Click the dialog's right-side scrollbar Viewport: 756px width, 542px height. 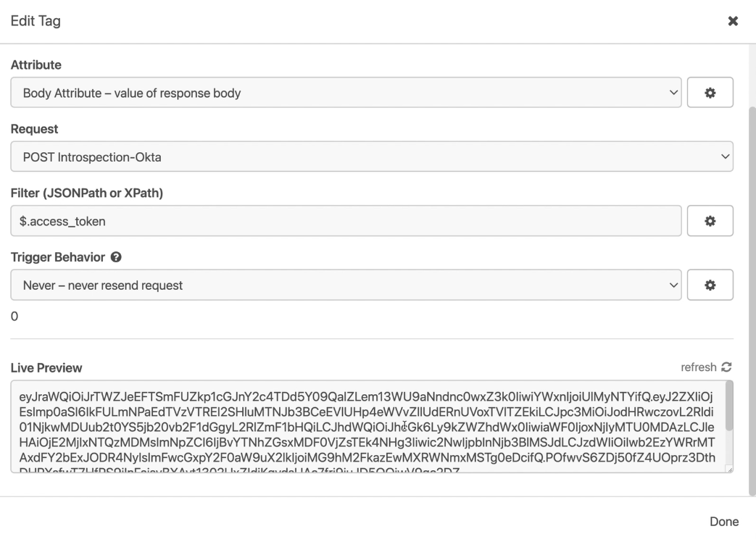pyautogui.click(x=751, y=290)
